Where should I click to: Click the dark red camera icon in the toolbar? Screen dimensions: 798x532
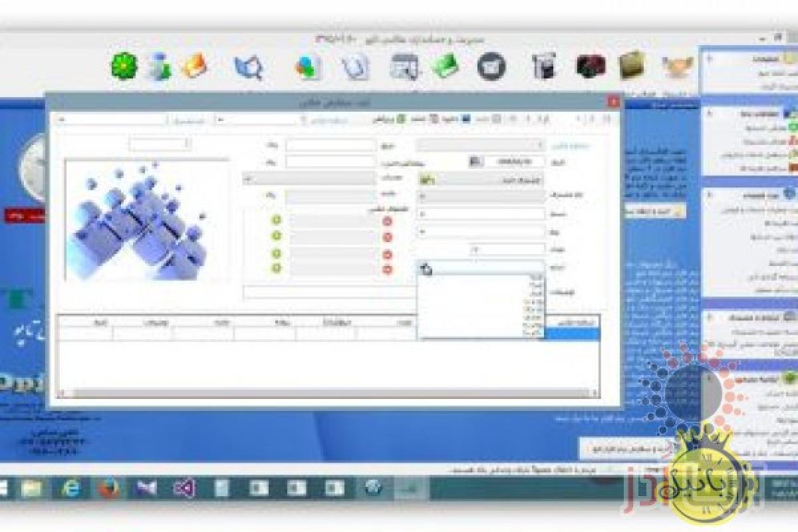(591, 66)
